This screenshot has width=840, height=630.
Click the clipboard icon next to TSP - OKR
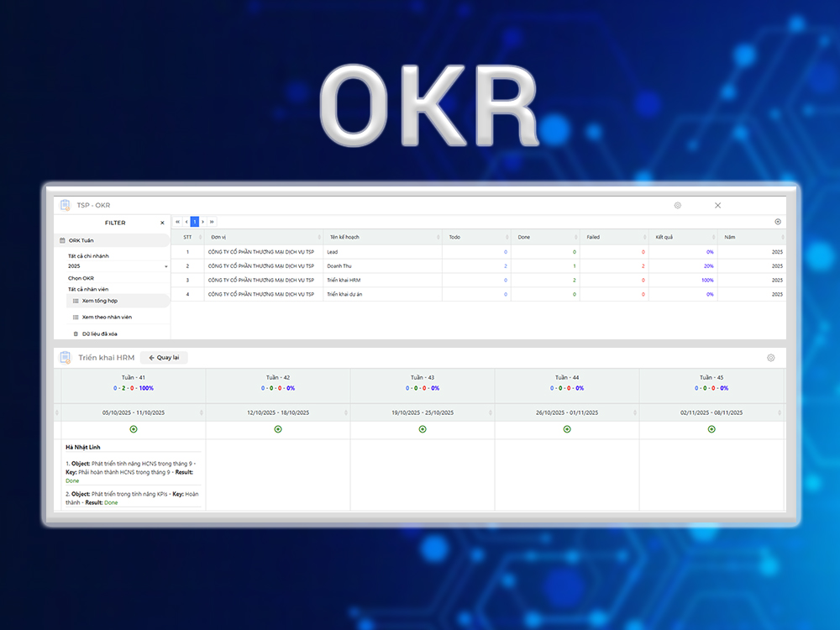coord(65,205)
